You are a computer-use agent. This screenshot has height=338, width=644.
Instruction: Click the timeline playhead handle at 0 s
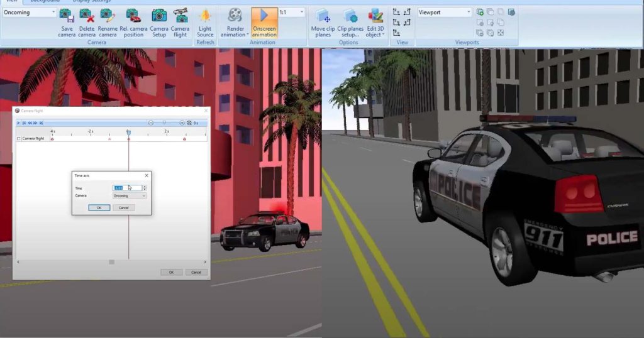click(128, 132)
